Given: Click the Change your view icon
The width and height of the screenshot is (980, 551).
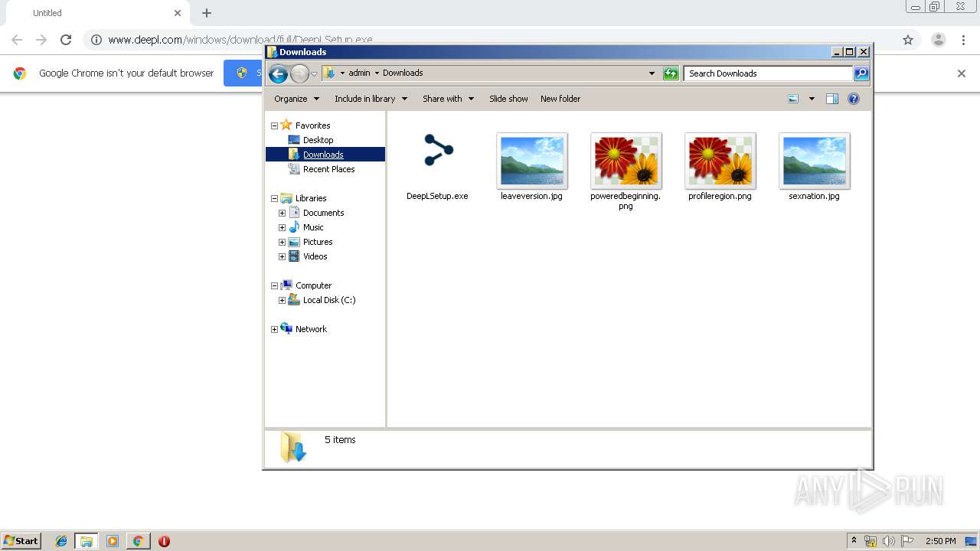Looking at the screenshot, I should tap(793, 99).
